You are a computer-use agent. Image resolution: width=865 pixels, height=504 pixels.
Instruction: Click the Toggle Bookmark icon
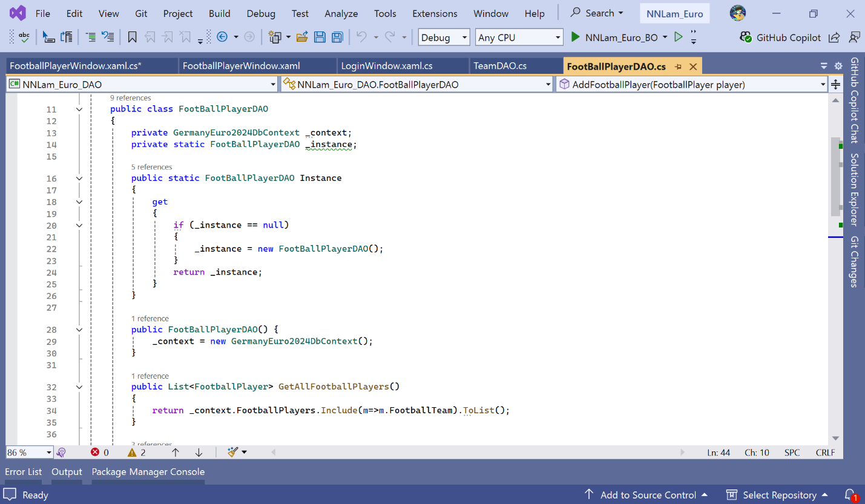pyautogui.click(x=132, y=38)
